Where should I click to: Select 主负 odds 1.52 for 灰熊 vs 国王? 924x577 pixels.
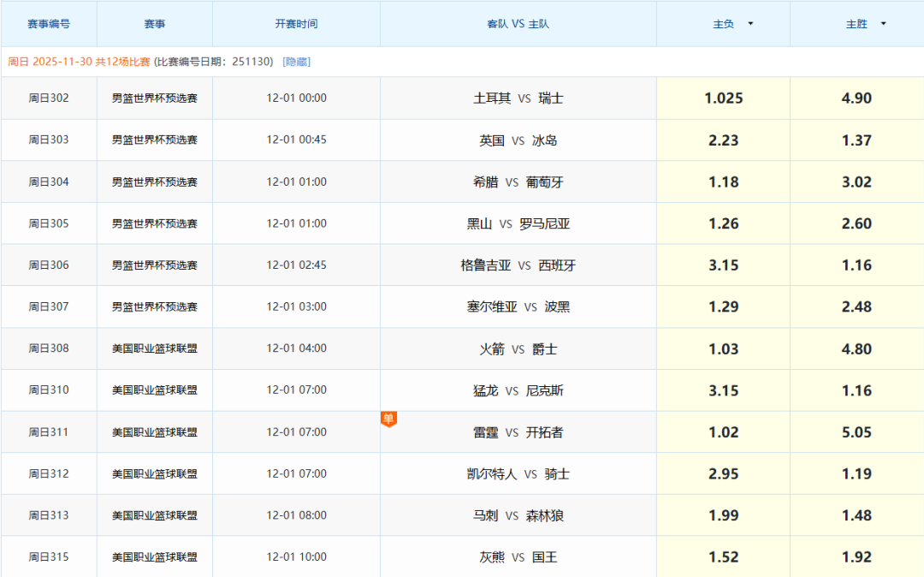(x=723, y=557)
